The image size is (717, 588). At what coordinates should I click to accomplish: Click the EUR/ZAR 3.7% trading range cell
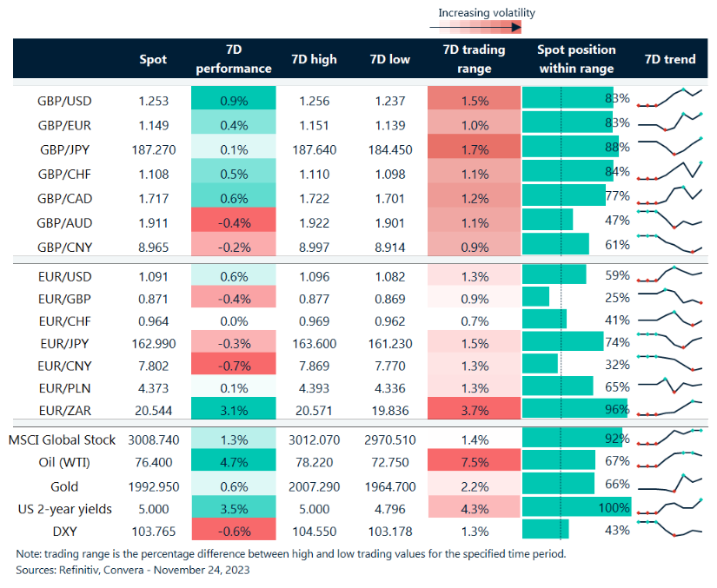point(474,408)
